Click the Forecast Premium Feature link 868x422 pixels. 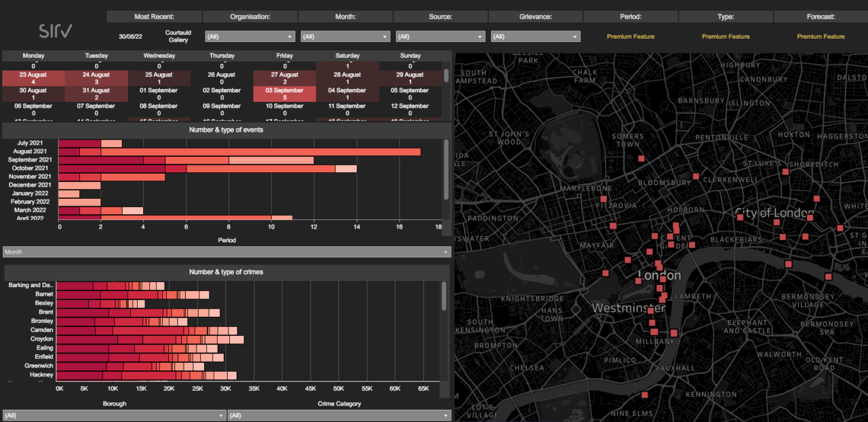pos(821,37)
